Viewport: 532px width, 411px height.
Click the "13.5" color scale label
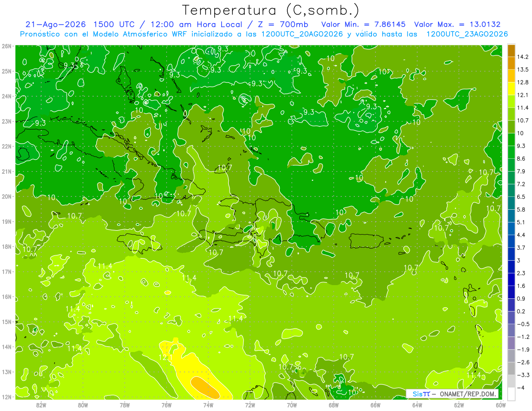522,70
